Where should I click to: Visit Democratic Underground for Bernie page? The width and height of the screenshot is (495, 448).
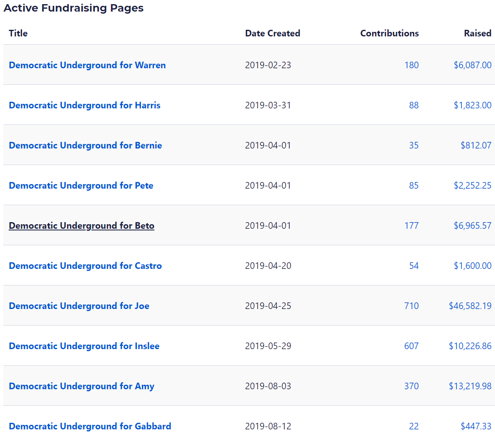[85, 146]
